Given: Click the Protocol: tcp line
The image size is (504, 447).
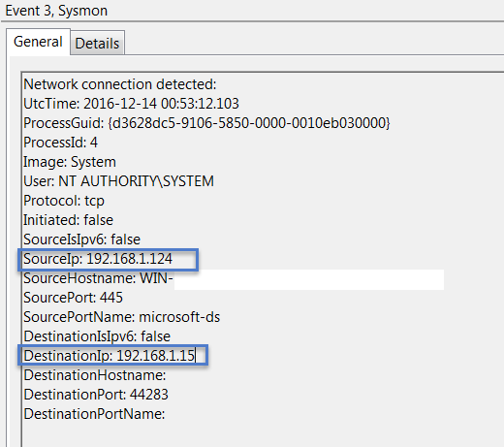Looking at the screenshot, I should point(64,201).
